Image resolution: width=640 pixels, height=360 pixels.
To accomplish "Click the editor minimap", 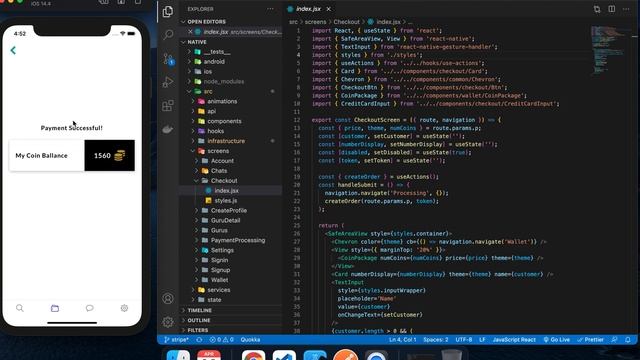I will tap(608, 51).
